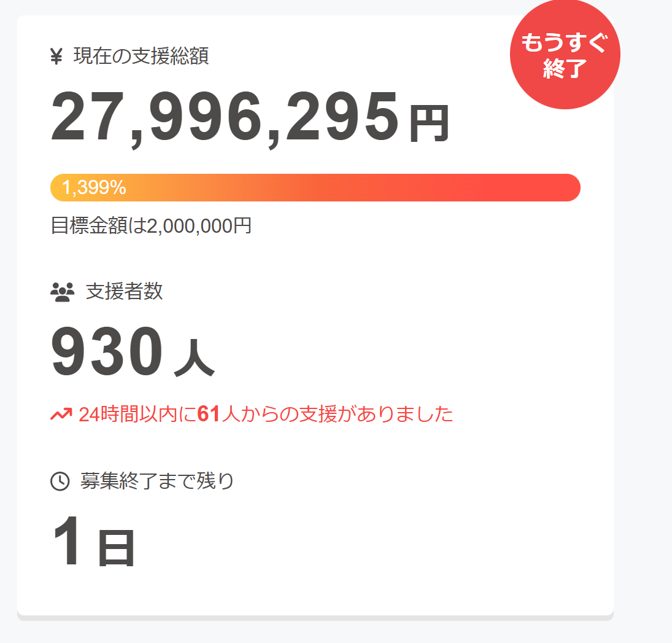Click the supporters group icon
The width and height of the screenshot is (672, 643).
pyautogui.click(x=62, y=292)
